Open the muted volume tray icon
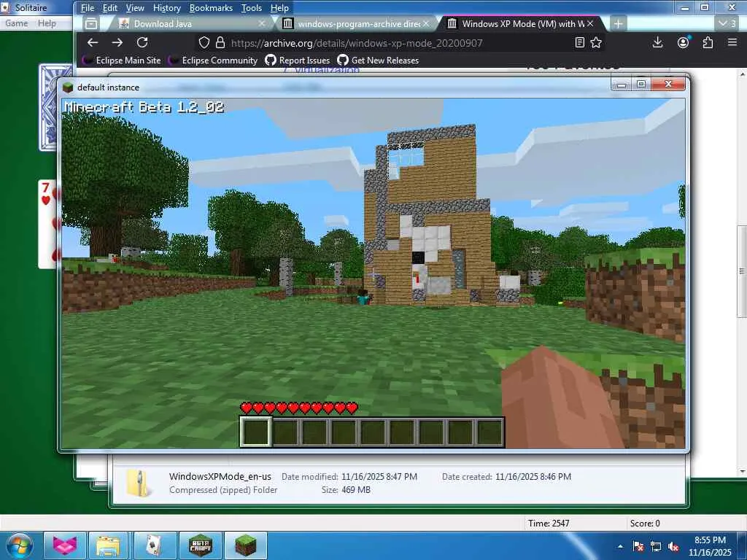The width and height of the screenshot is (747, 560). tap(673, 547)
